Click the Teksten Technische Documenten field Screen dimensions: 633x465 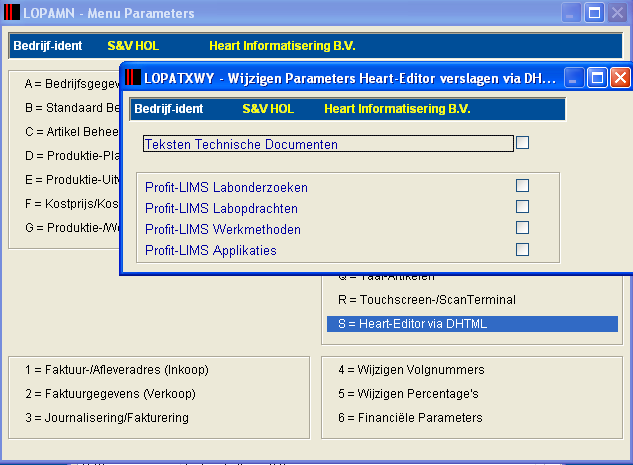pos(328,144)
